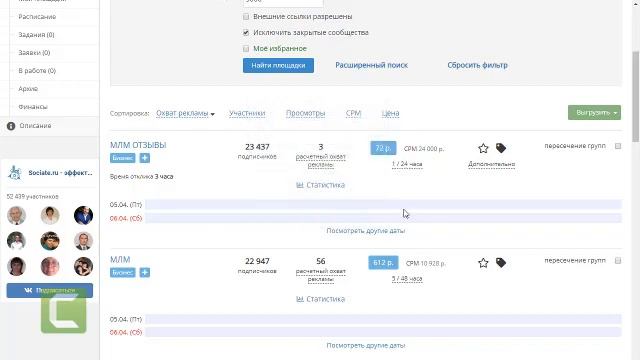Click the Sociate.ru group logo icon
The image size is (640, 360).
click(15, 173)
